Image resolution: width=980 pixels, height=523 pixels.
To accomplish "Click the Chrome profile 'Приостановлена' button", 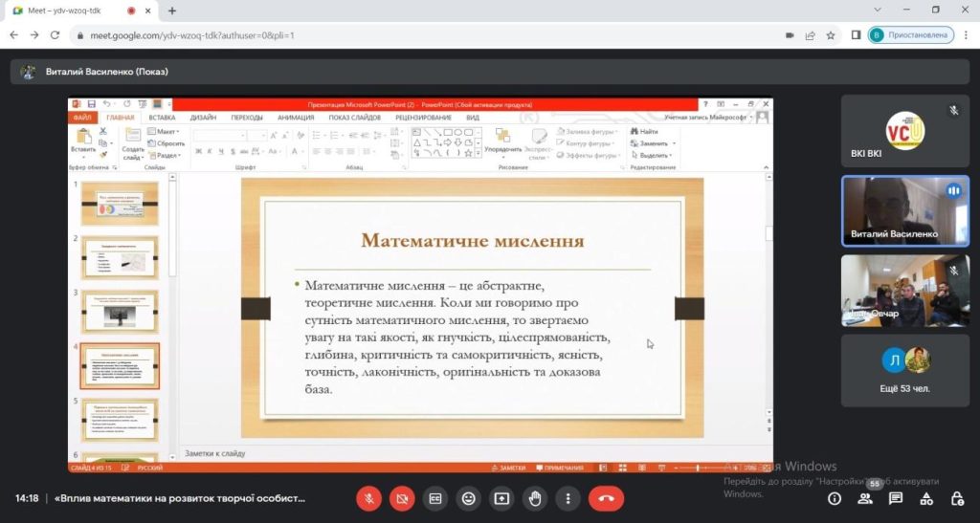I will click(x=910, y=35).
